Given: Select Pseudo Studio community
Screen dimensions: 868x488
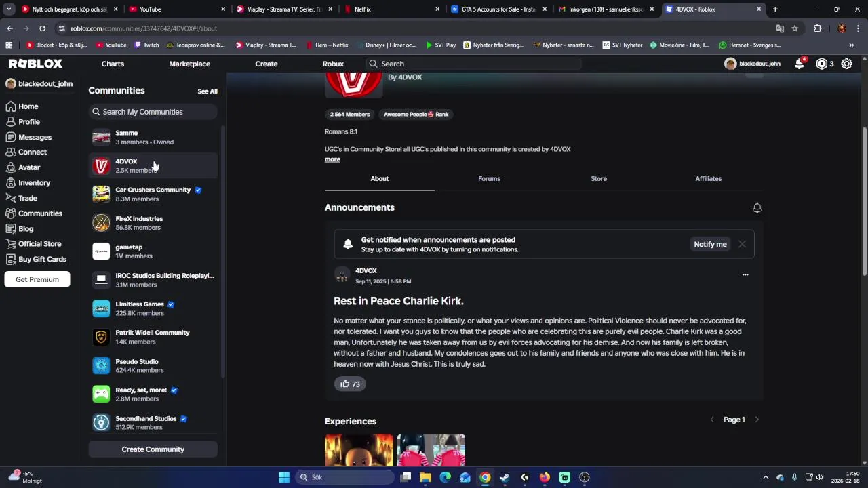Looking at the screenshot, I should pos(153,366).
